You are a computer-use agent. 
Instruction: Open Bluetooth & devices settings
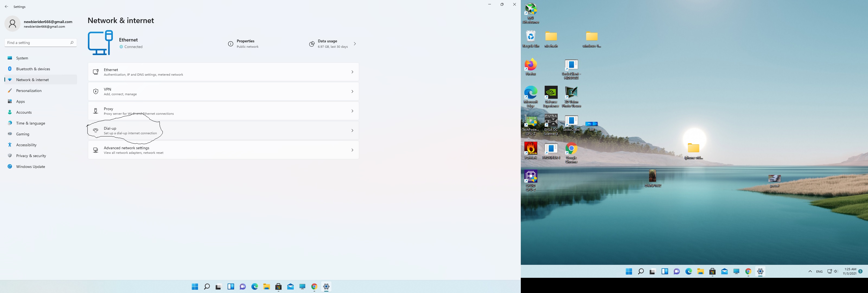33,69
